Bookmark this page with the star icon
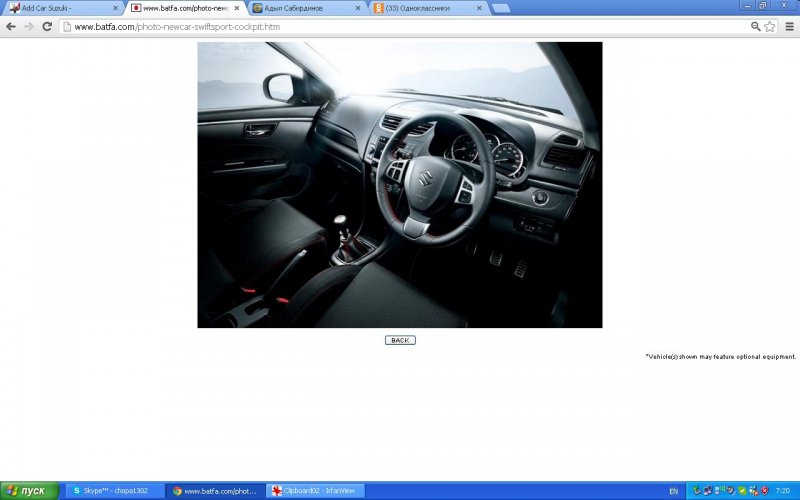The height and width of the screenshot is (500, 800). [770, 26]
